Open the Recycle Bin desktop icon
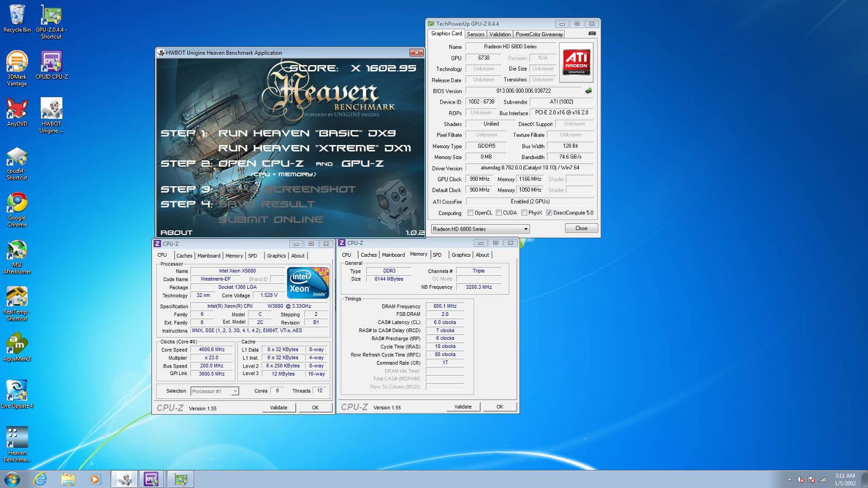 [17, 19]
